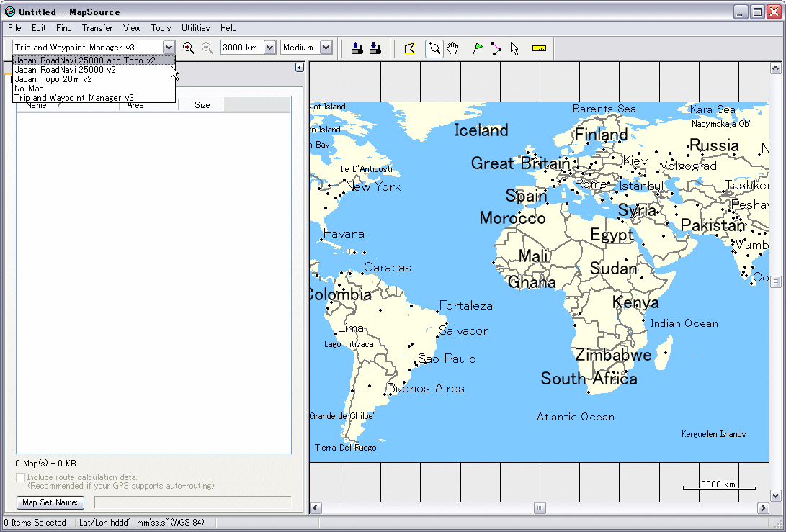Click the Great Britain map label
Image resolution: width=786 pixels, height=532 pixels.
coord(520,163)
